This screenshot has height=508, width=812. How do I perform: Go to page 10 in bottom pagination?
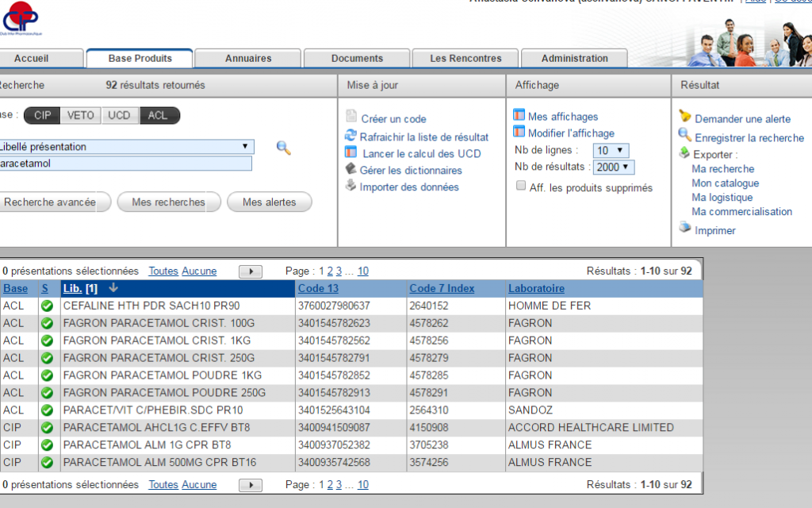coord(363,485)
